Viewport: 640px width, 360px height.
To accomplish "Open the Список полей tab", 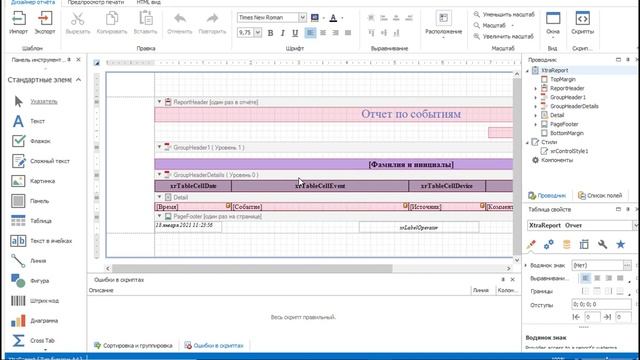I will point(600,196).
